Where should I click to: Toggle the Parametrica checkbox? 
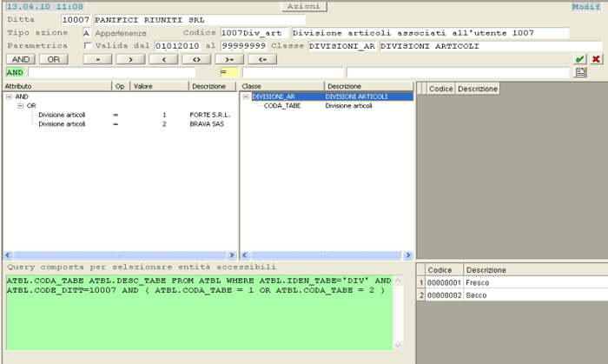[x=86, y=46]
